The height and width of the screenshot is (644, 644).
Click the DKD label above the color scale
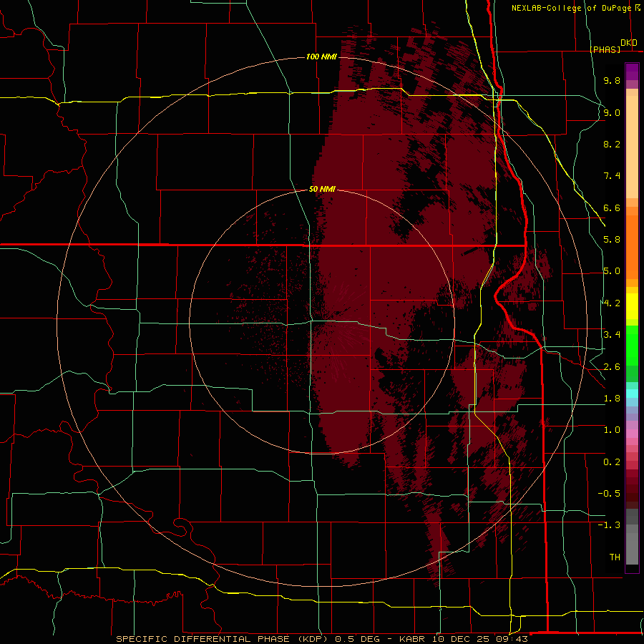(629, 43)
